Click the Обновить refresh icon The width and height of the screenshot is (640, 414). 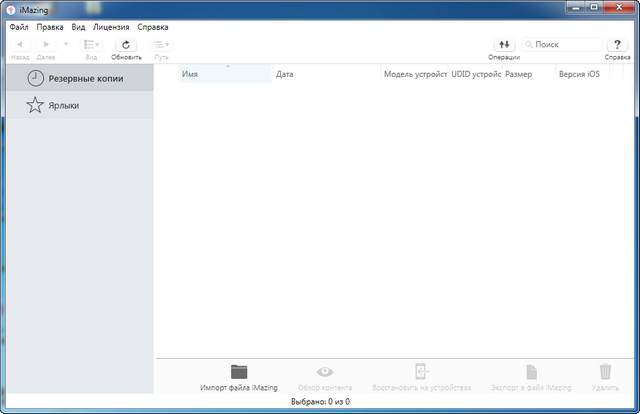126,45
